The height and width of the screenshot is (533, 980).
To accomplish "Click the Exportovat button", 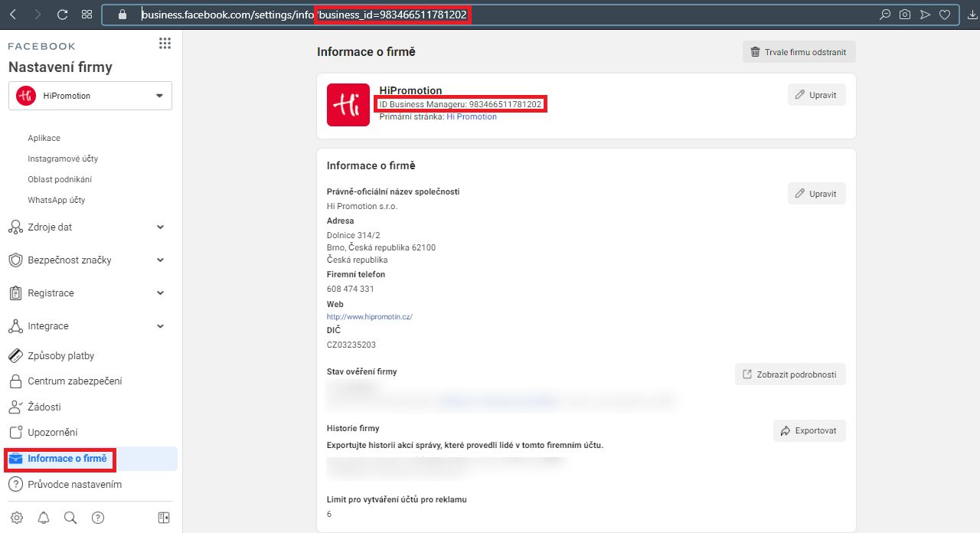I will tap(809, 430).
